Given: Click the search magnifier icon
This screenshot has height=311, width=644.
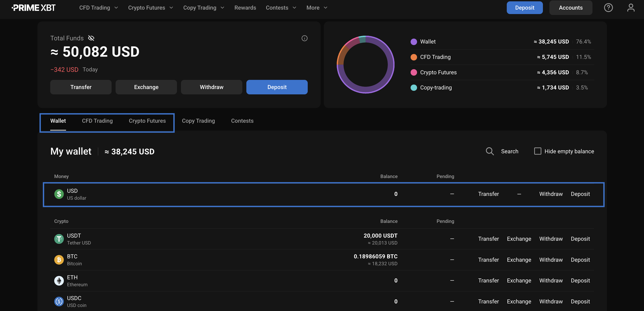Looking at the screenshot, I should coord(490,151).
